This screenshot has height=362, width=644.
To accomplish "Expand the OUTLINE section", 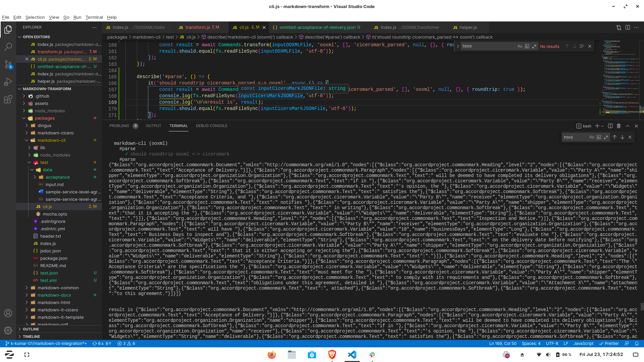I will [x=31, y=329].
